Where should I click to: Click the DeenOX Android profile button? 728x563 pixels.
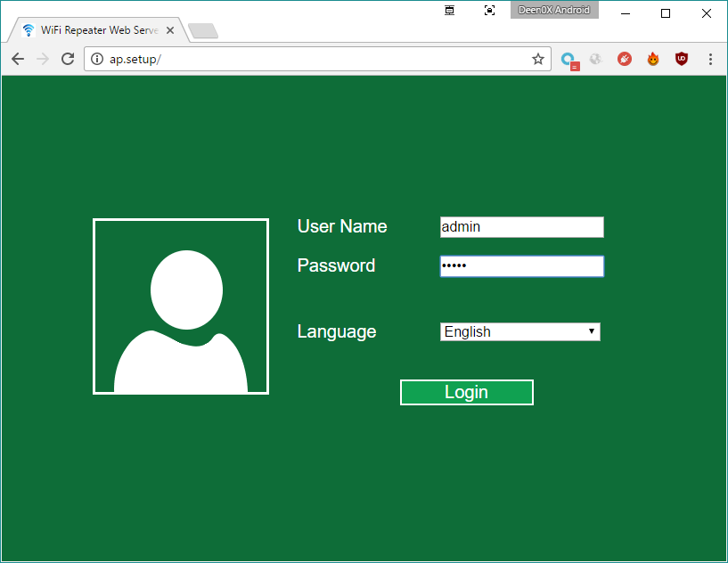[x=554, y=10]
